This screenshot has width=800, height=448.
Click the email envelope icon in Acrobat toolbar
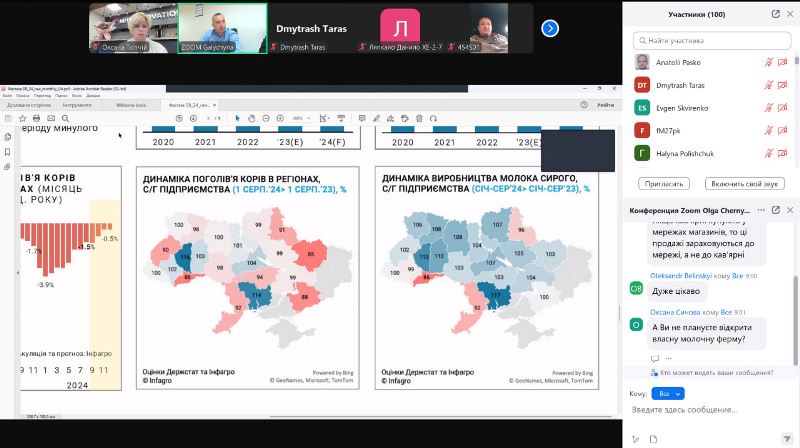pos(51,118)
